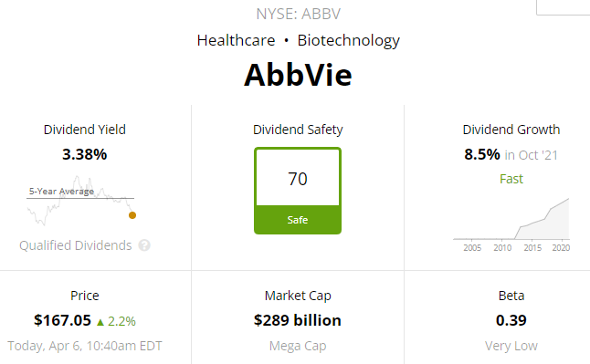Click the 0.39 beta value

pyautogui.click(x=511, y=320)
